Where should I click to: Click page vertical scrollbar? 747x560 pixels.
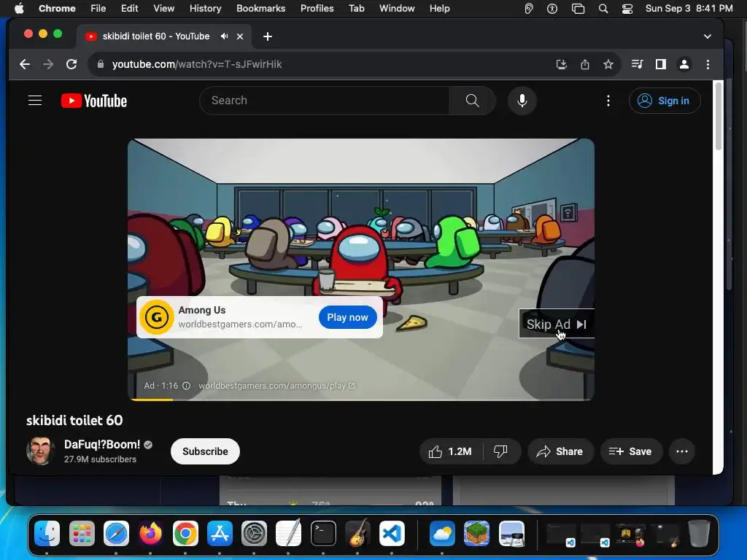(718, 117)
